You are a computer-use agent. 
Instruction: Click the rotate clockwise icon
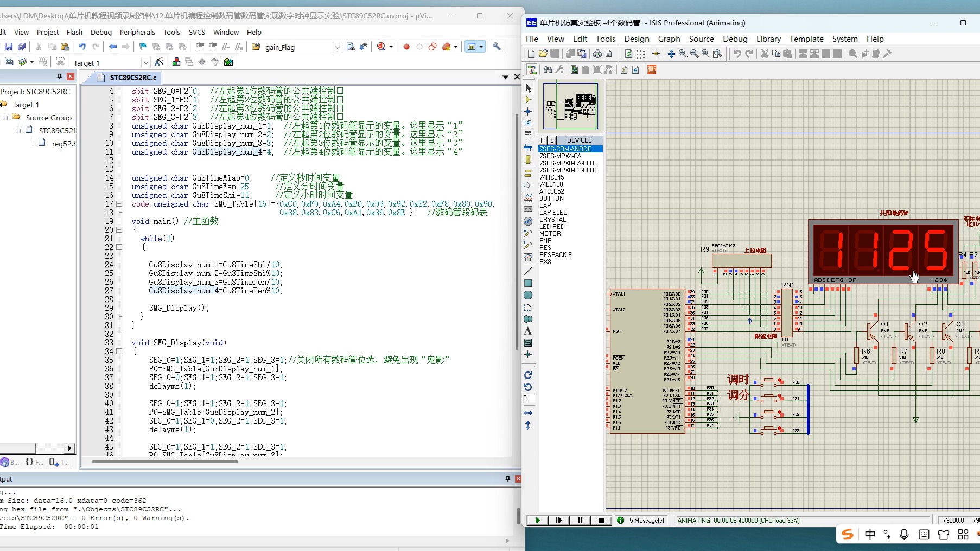pyautogui.click(x=528, y=375)
